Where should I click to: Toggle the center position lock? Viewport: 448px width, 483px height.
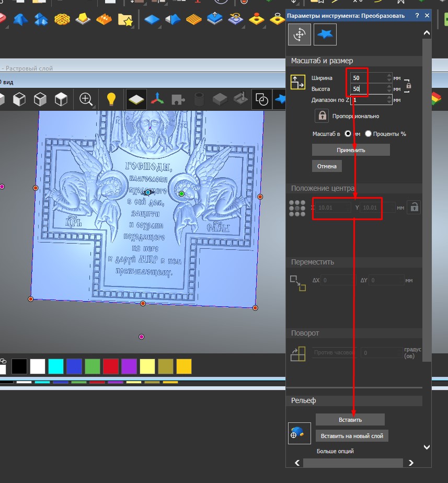coord(414,208)
